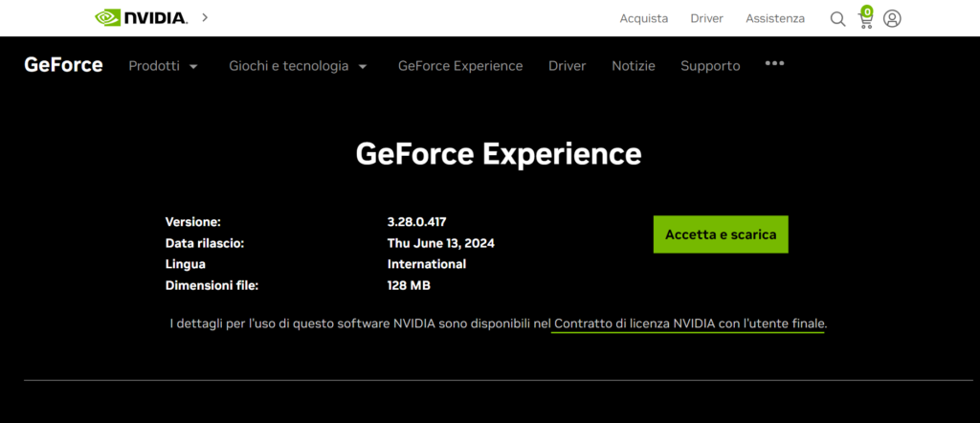Click the language value International

(x=427, y=264)
